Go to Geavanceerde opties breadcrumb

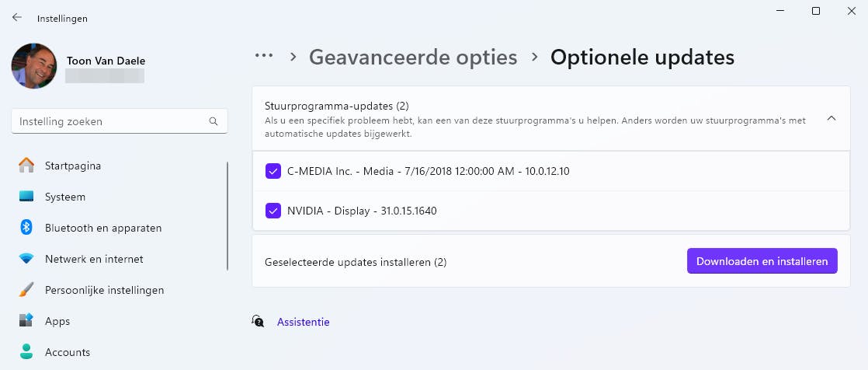tap(413, 57)
